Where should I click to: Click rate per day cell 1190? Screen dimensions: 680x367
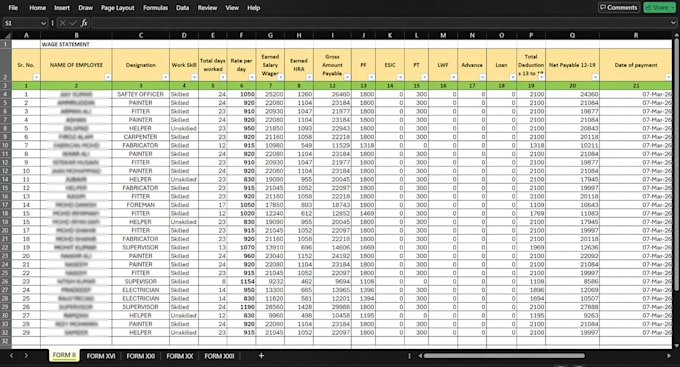pos(241,307)
